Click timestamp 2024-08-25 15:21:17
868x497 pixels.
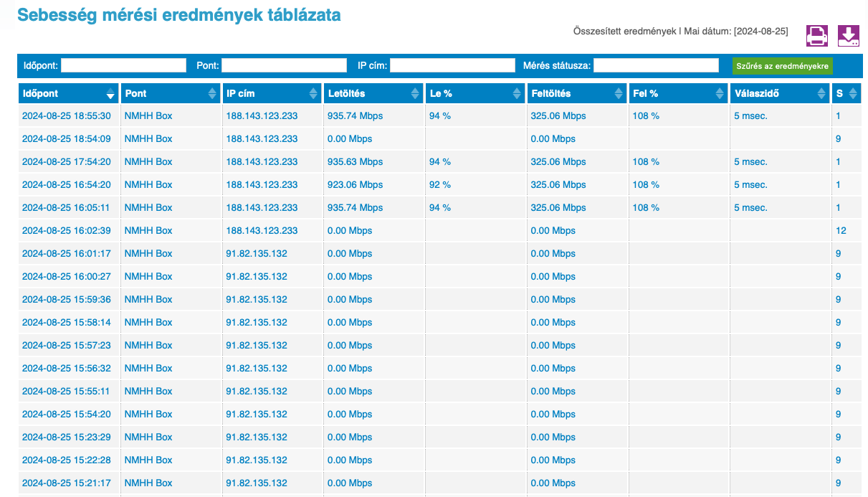67,483
